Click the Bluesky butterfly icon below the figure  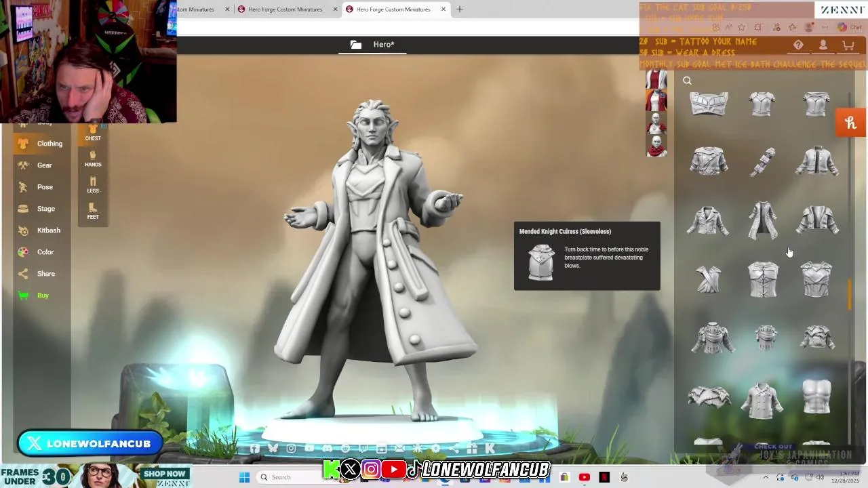[273, 448]
